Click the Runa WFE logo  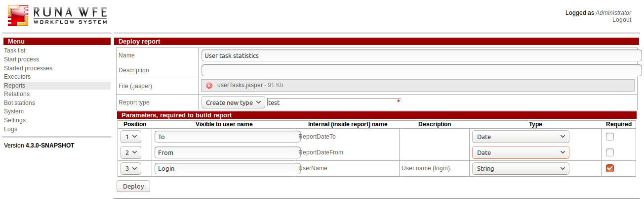(57, 16)
